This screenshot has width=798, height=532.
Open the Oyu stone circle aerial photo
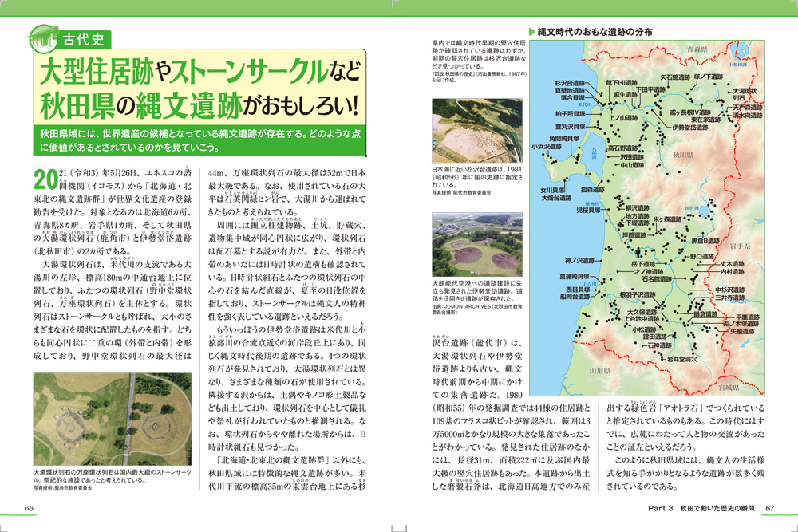(113, 419)
